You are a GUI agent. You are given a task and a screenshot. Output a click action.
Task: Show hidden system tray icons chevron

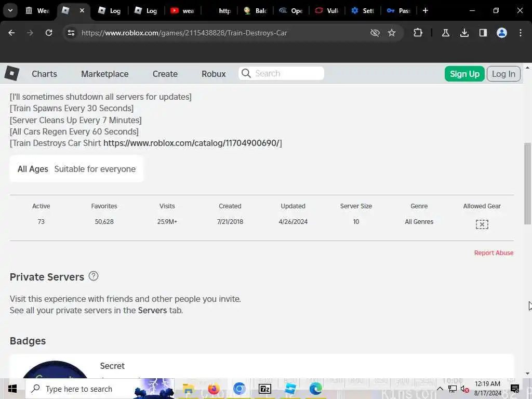(x=440, y=389)
